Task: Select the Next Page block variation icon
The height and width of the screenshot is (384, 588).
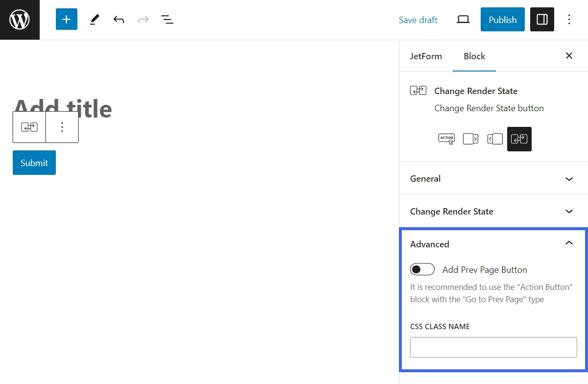Action: [470, 139]
